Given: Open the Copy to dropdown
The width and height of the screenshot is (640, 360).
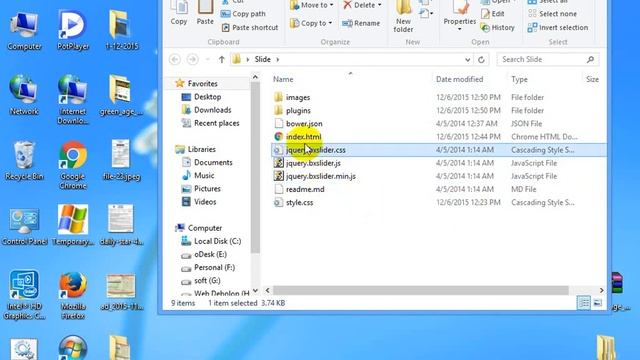Looking at the screenshot, I should [311, 23].
